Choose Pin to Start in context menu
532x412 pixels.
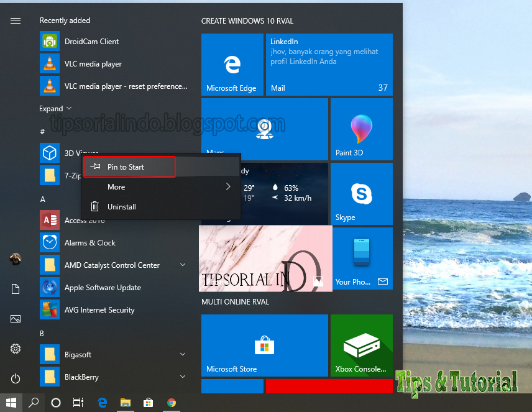161,167
